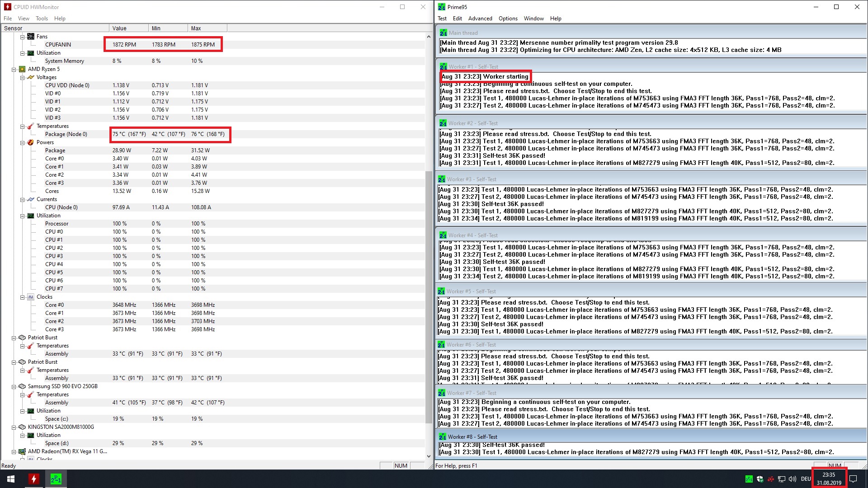This screenshot has height=488, width=868.
Task: Collapse the AMD Ryzen 5 tree node
Action: click(x=14, y=70)
